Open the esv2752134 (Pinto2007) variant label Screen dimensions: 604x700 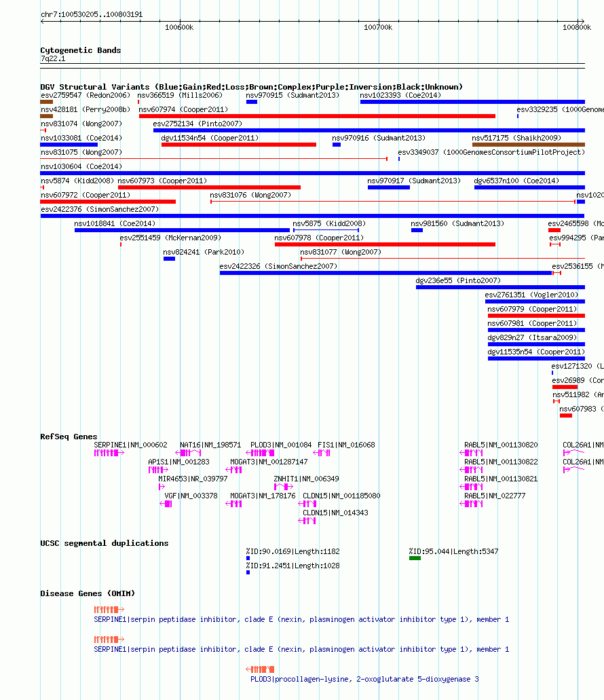point(197,124)
